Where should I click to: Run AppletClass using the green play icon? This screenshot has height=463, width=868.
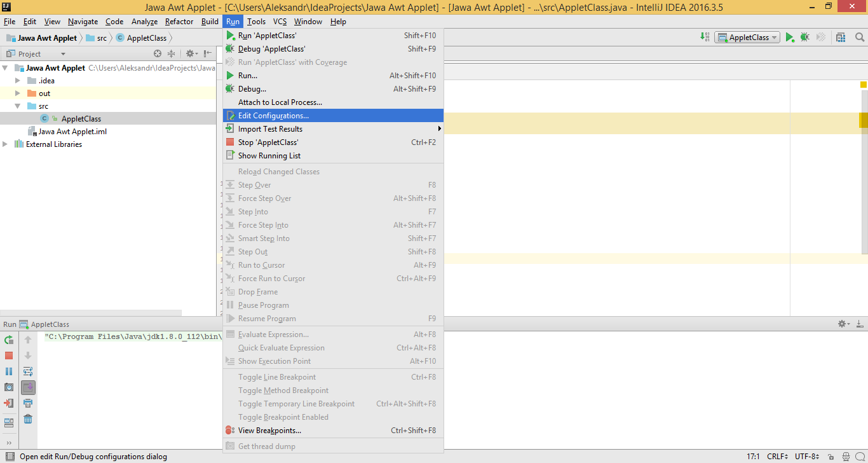coord(790,37)
